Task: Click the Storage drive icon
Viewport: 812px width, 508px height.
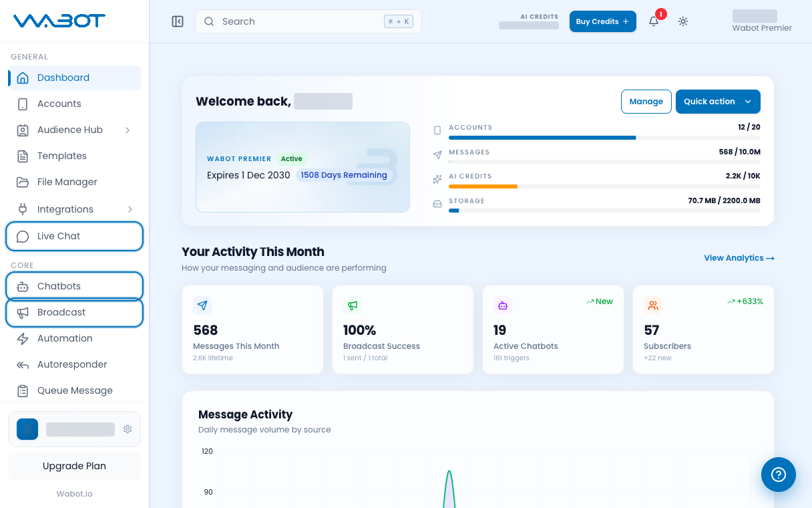Action: (437, 203)
